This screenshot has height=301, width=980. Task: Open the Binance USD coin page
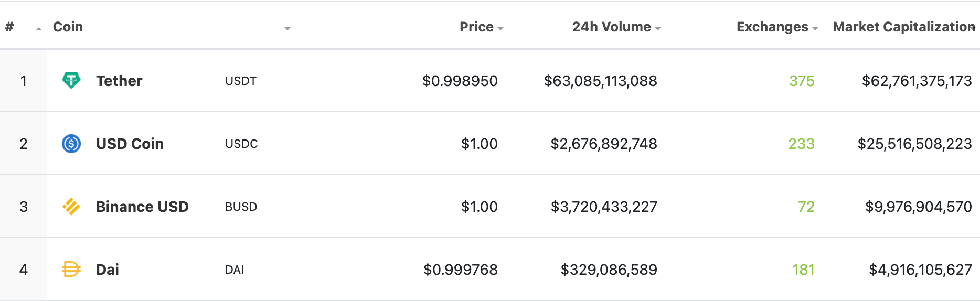[x=142, y=207]
